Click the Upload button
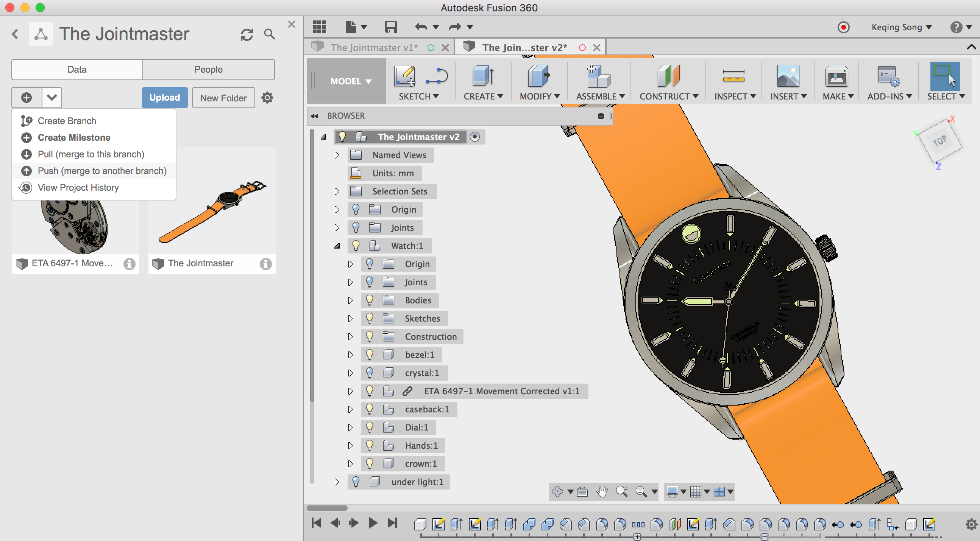 pyautogui.click(x=164, y=98)
